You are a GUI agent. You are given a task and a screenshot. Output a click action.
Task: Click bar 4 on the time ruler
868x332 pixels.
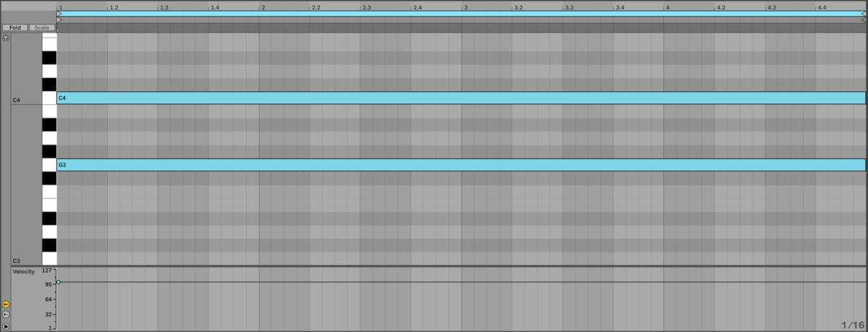668,7
